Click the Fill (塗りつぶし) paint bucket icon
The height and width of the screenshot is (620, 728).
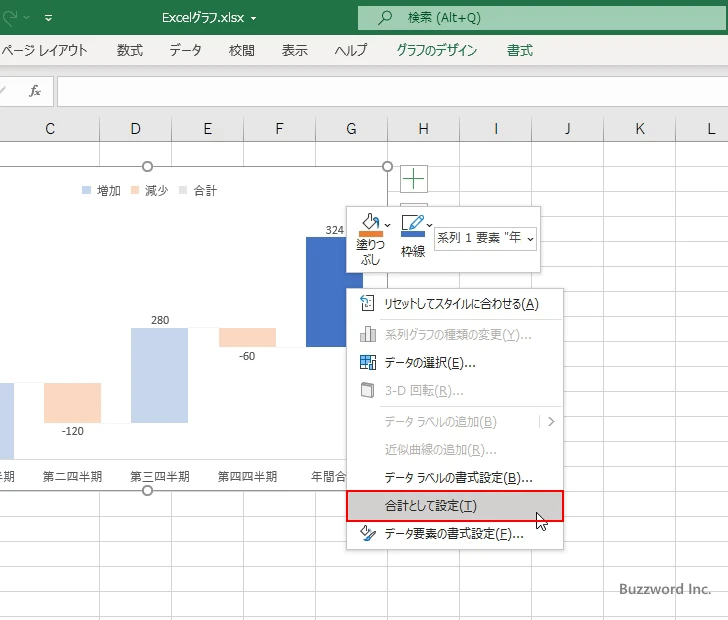(370, 225)
